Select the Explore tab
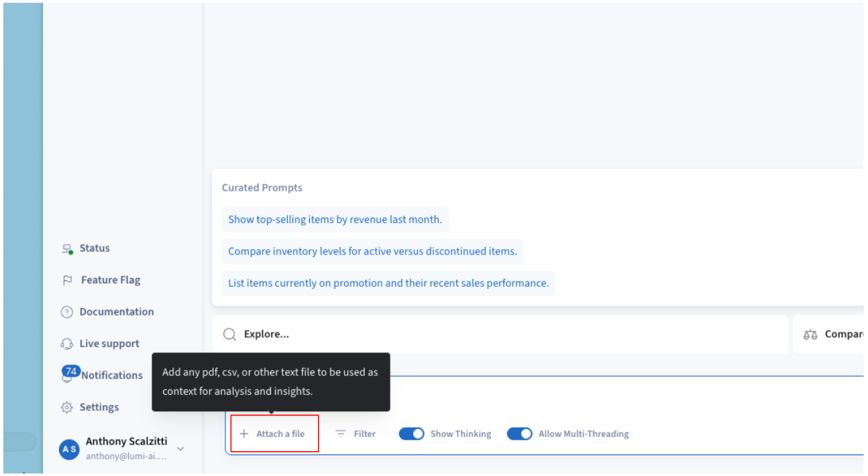The width and height of the screenshot is (868, 476). (266, 334)
